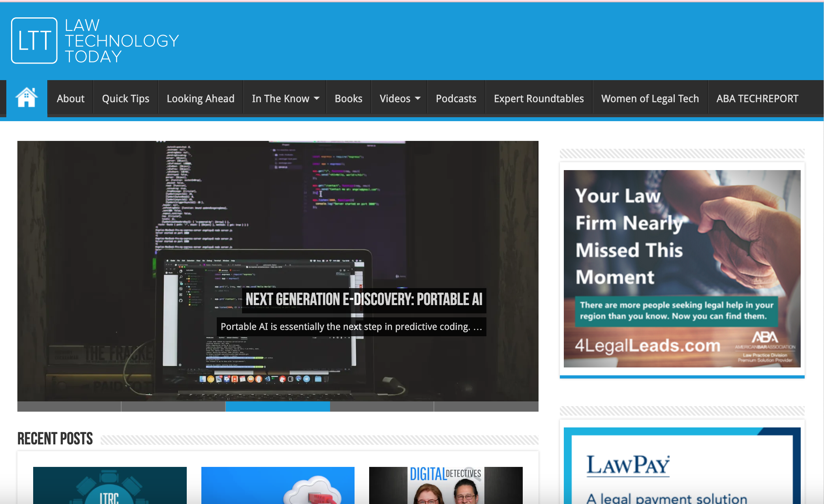
Task: Open Looking Ahead page
Action: click(201, 98)
